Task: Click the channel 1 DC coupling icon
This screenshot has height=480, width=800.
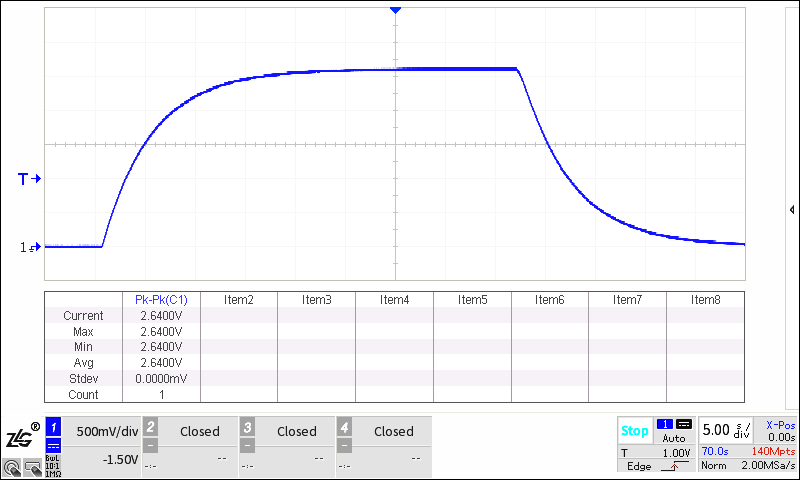Action: pyautogui.click(x=54, y=446)
